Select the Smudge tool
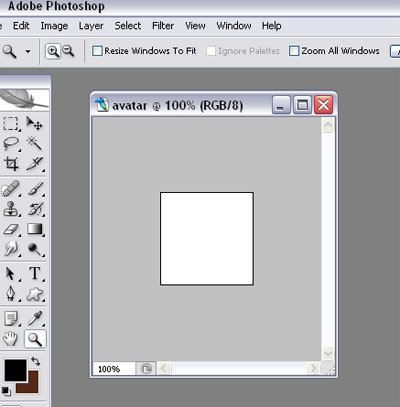400x407 pixels. (x=11, y=249)
